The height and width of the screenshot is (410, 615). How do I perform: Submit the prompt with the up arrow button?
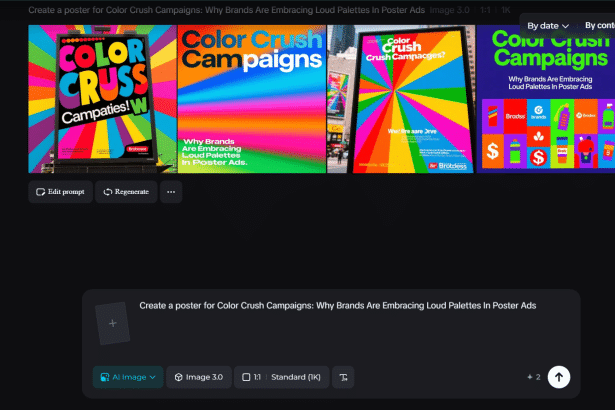(559, 377)
